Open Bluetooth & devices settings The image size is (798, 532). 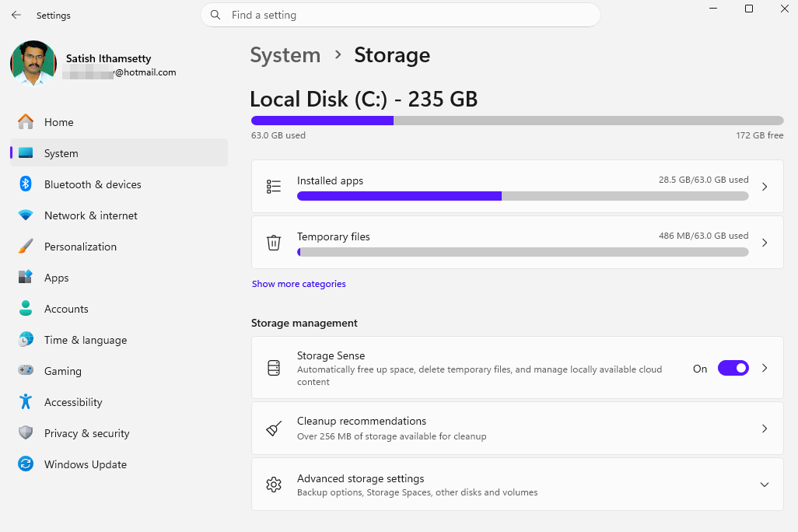point(119,184)
